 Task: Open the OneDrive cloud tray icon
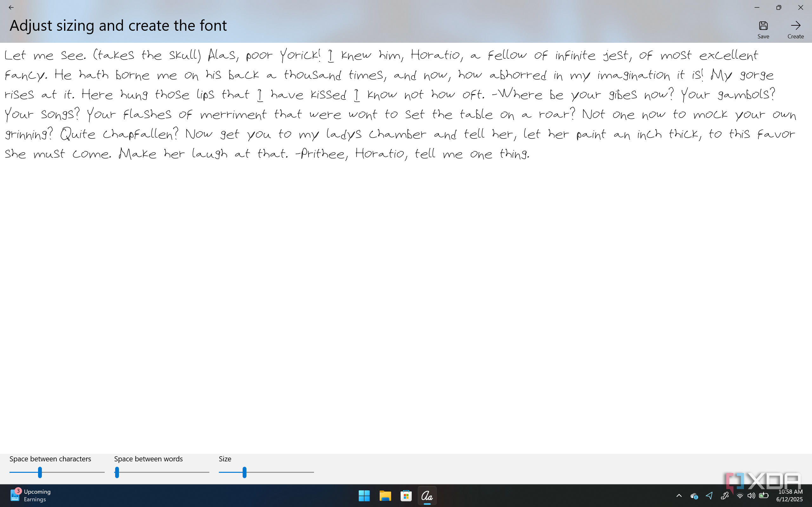click(694, 496)
